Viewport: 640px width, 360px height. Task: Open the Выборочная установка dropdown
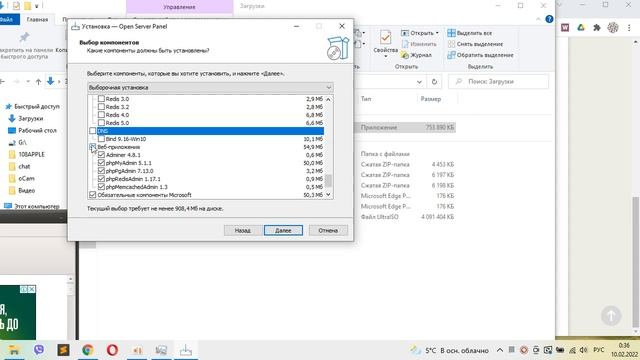coord(210,87)
